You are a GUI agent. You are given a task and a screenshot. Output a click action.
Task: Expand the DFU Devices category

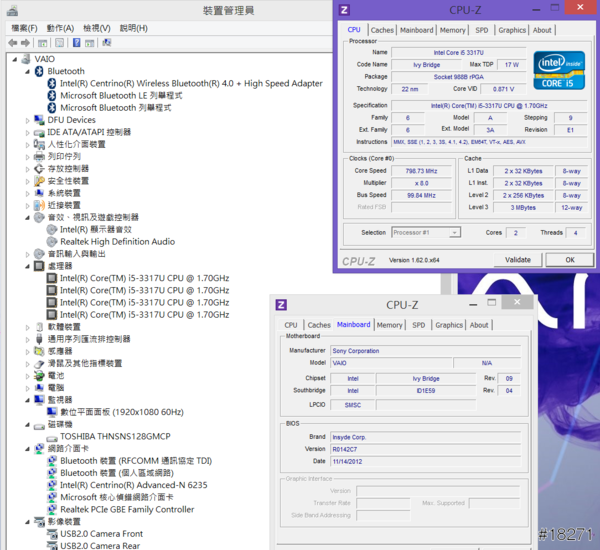[28, 120]
